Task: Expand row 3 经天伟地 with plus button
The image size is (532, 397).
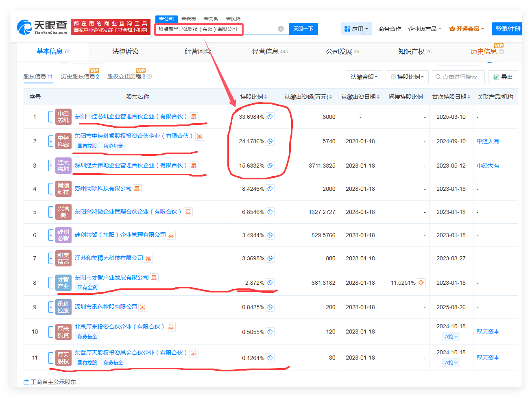Action: point(51,166)
